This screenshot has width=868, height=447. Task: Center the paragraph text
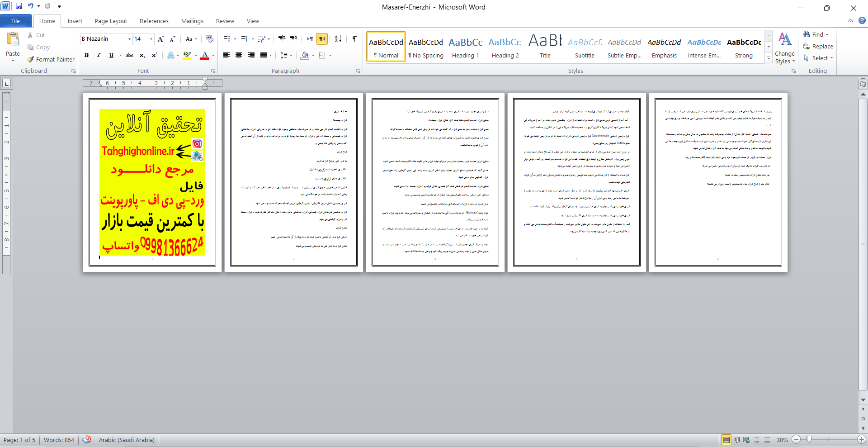[239, 55]
